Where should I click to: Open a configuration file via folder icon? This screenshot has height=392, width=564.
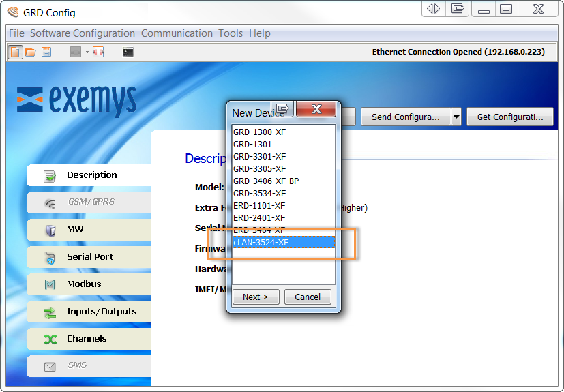[31, 52]
